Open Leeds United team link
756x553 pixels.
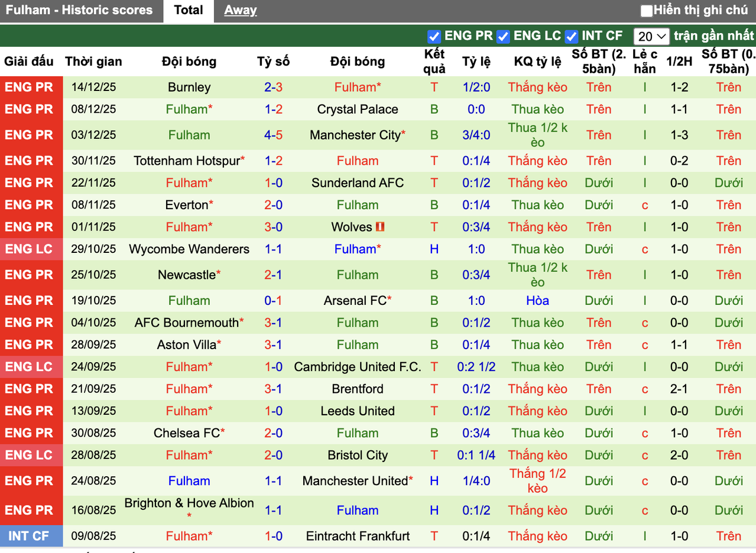pos(358,411)
